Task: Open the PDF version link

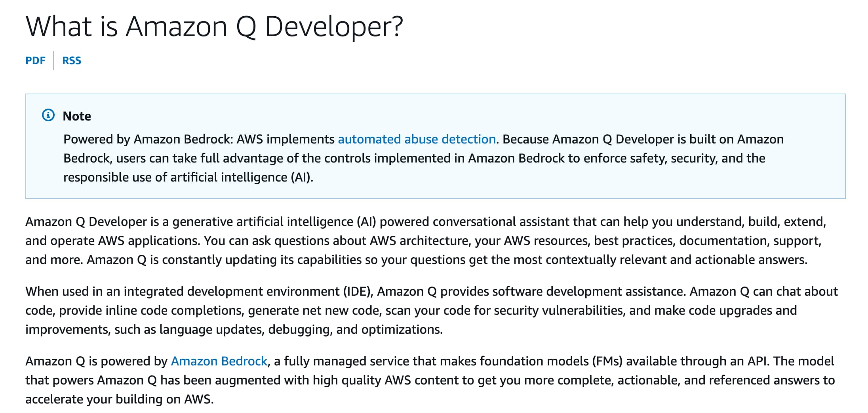Action: pyautogui.click(x=35, y=61)
